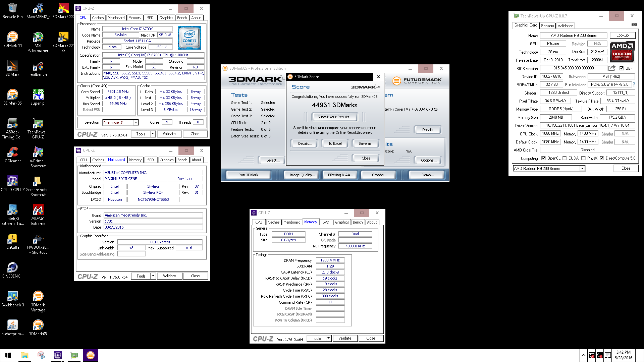Click Windows Start button
This screenshot has width=644, height=362.
pyautogui.click(x=8, y=355)
